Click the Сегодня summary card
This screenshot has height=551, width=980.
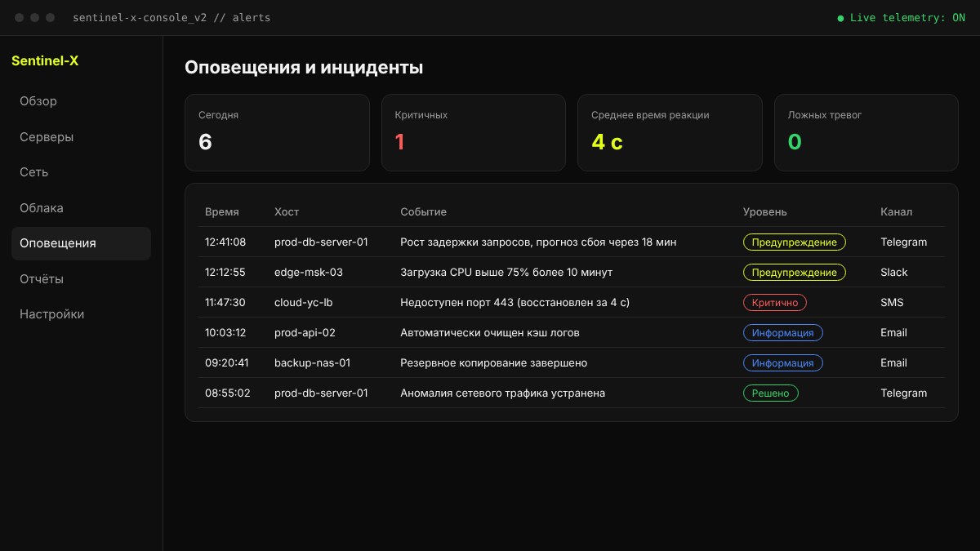coord(277,132)
